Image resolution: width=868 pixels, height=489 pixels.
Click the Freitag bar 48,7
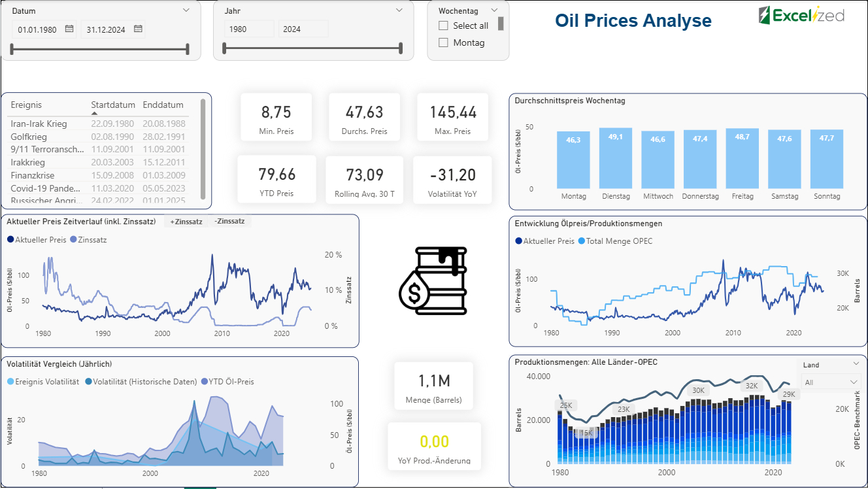click(743, 159)
